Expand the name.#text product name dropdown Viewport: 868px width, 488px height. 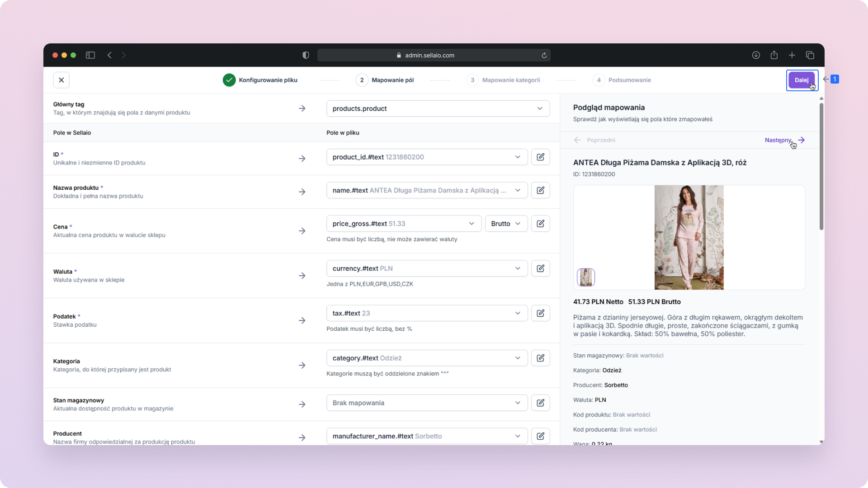tap(427, 190)
